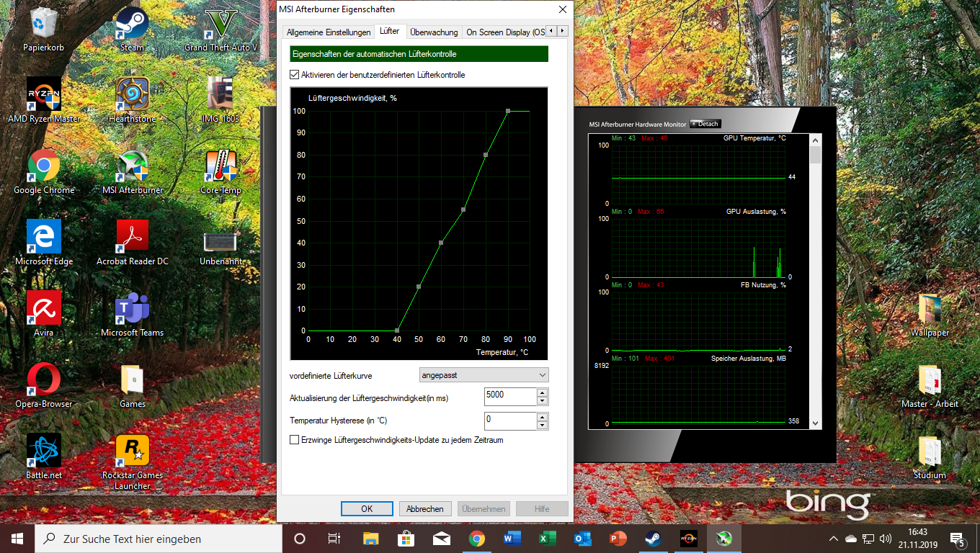980x553 pixels.
Task: Open the Core Temp desktop shortcut
Action: (x=221, y=171)
